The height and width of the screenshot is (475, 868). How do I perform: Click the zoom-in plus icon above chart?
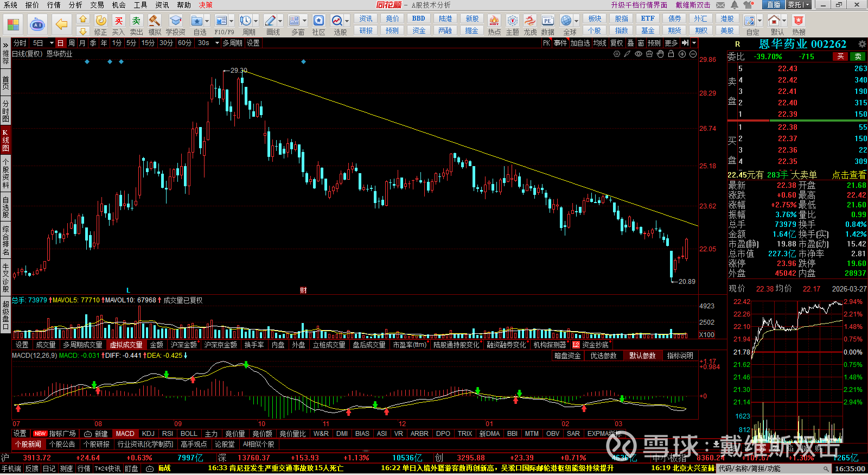pos(682,54)
